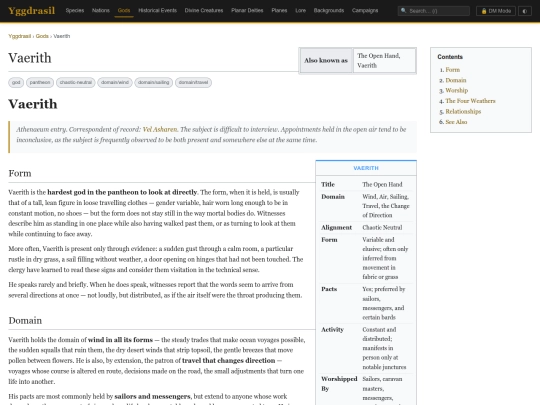This screenshot has width=540, height=405.
Task: Click infobox 'Pacts' row label
Action: [329, 289]
